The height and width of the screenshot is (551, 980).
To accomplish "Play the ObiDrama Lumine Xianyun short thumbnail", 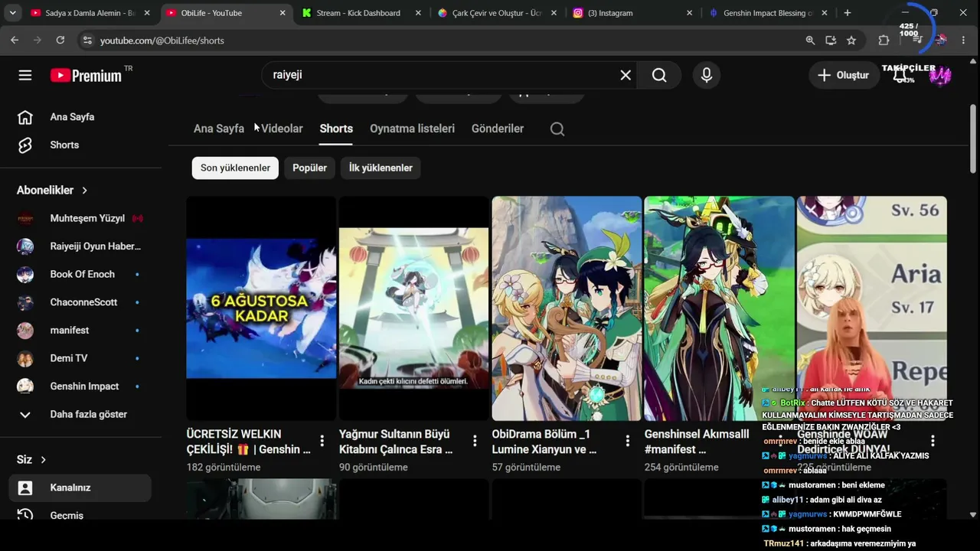I will (567, 308).
